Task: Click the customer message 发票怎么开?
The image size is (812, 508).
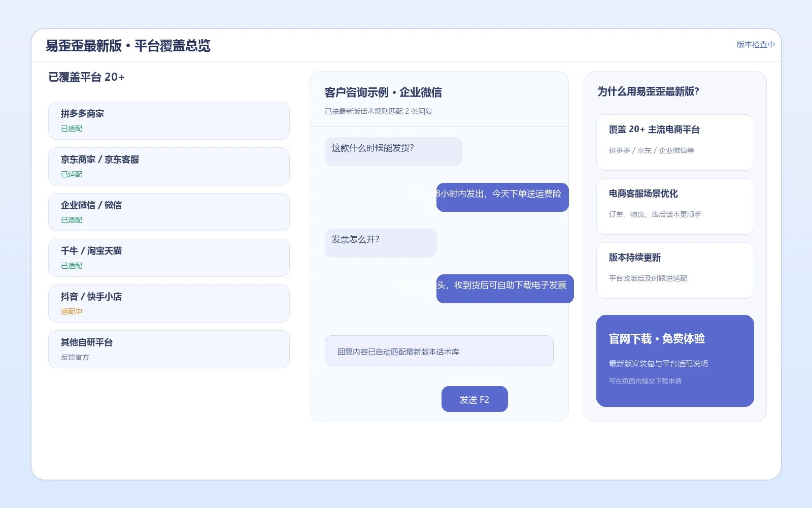Action: click(x=381, y=243)
